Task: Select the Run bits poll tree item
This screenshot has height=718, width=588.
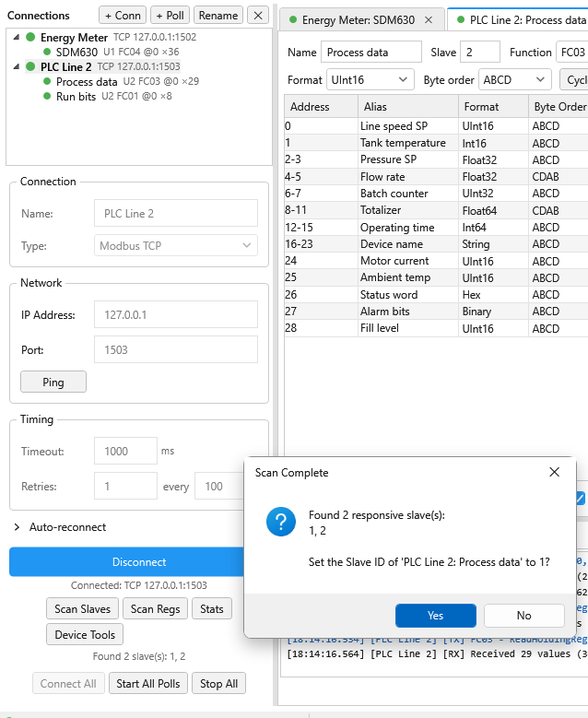Action: coord(107,96)
